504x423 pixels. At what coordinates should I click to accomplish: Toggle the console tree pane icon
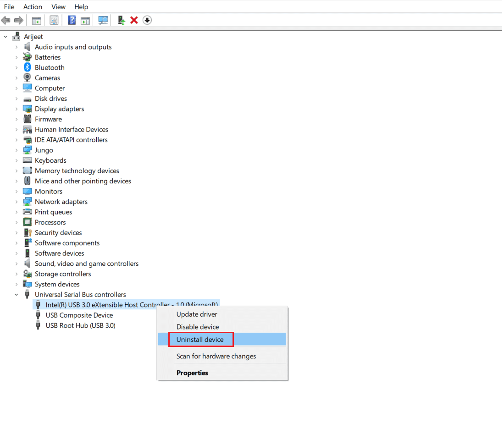[x=36, y=20]
